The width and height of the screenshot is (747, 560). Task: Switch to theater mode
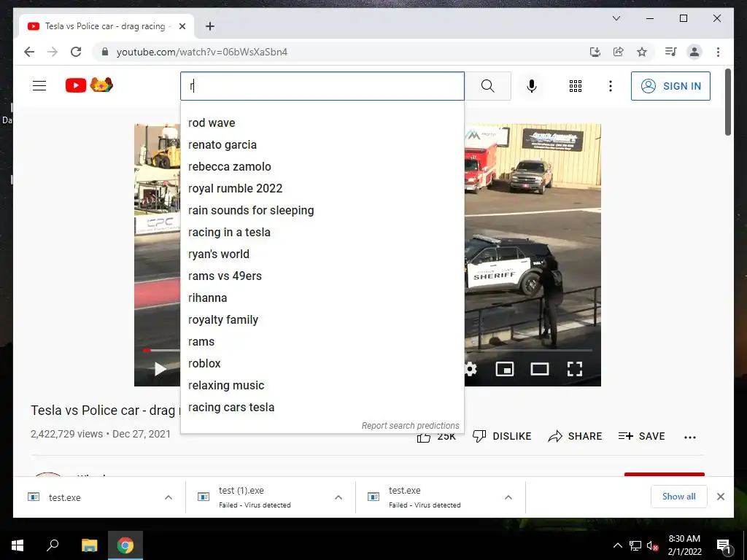click(x=540, y=369)
